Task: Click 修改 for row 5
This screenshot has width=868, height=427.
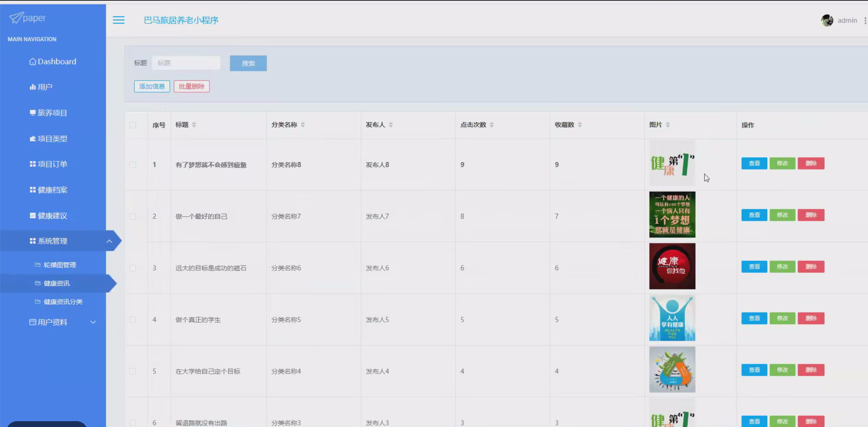Action: coord(782,370)
